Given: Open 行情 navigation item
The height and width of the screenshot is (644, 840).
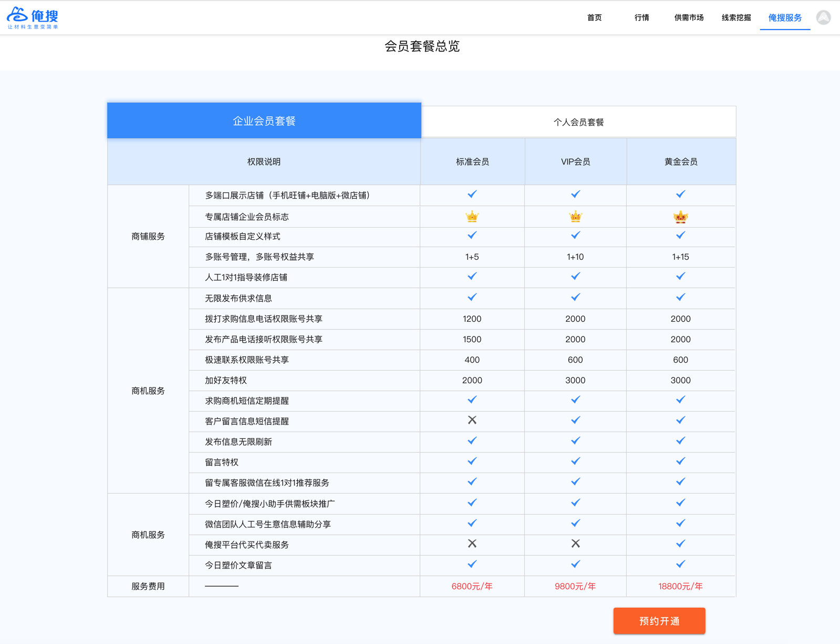Looking at the screenshot, I should (641, 18).
